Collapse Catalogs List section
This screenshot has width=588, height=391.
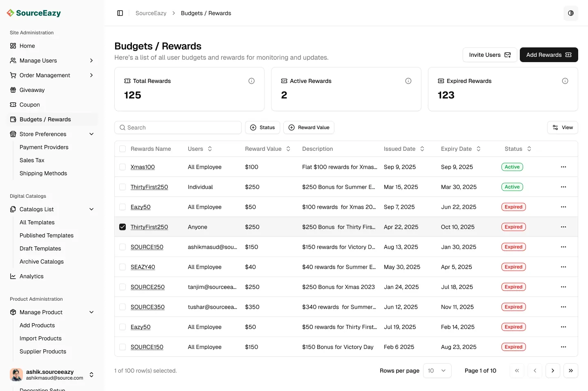pyautogui.click(x=91, y=209)
